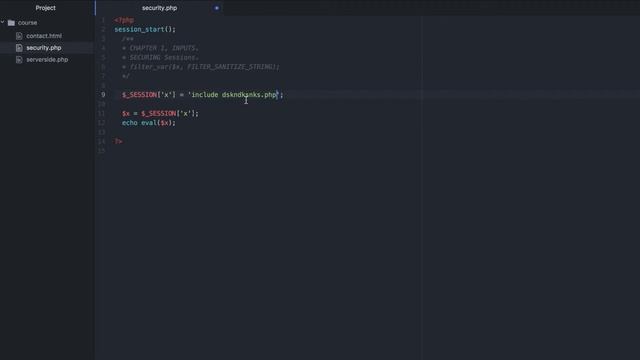Click the SECURING Sessions comment line
This screenshot has height=360, width=640.
coord(160,58)
